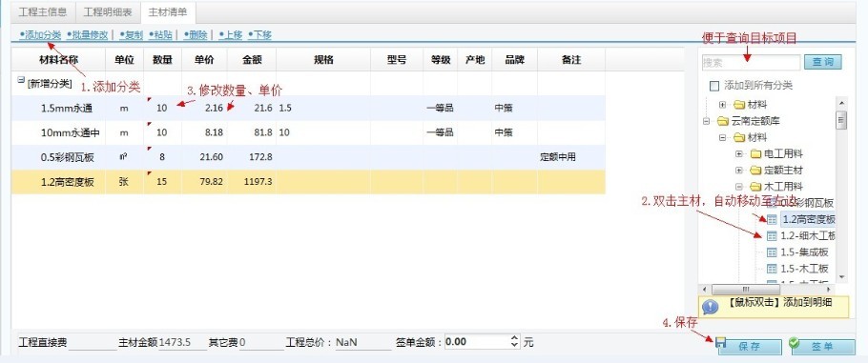Click the 定额中用 remark cell
Viewport: 868px width, 363px height.
pyautogui.click(x=570, y=157)
